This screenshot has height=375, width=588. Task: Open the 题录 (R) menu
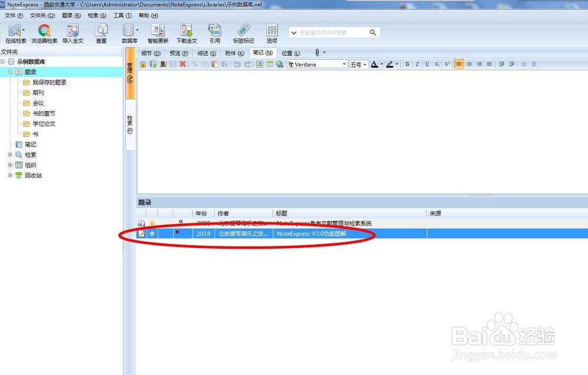coord(71,15)
